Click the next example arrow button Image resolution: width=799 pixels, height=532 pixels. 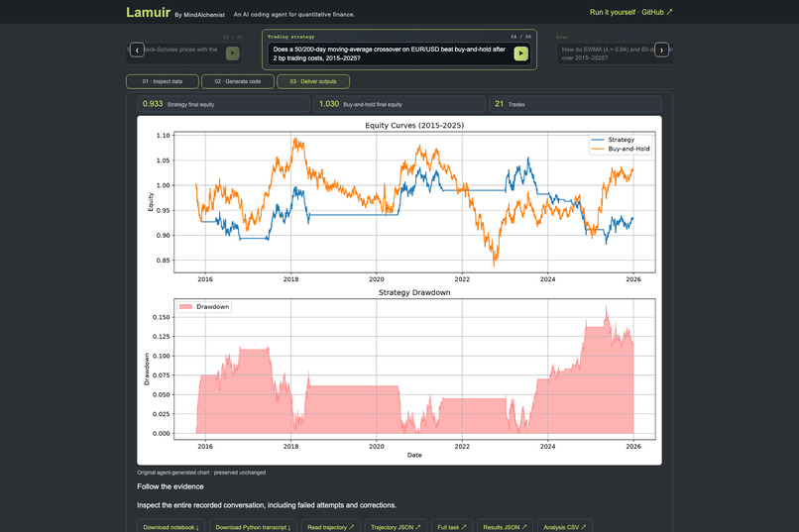[x=661, y=50]
